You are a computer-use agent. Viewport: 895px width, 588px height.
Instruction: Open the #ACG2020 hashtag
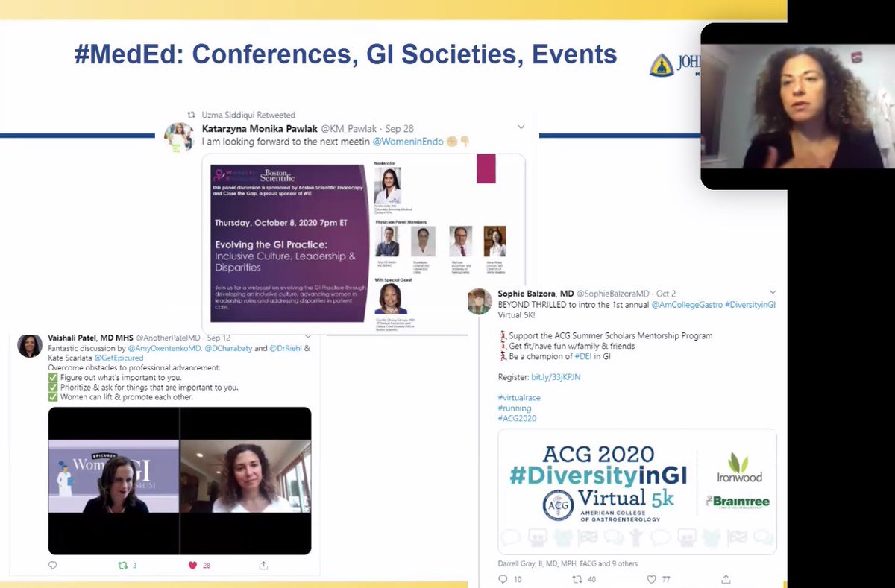pyautogui.click(x=517, y=419)
